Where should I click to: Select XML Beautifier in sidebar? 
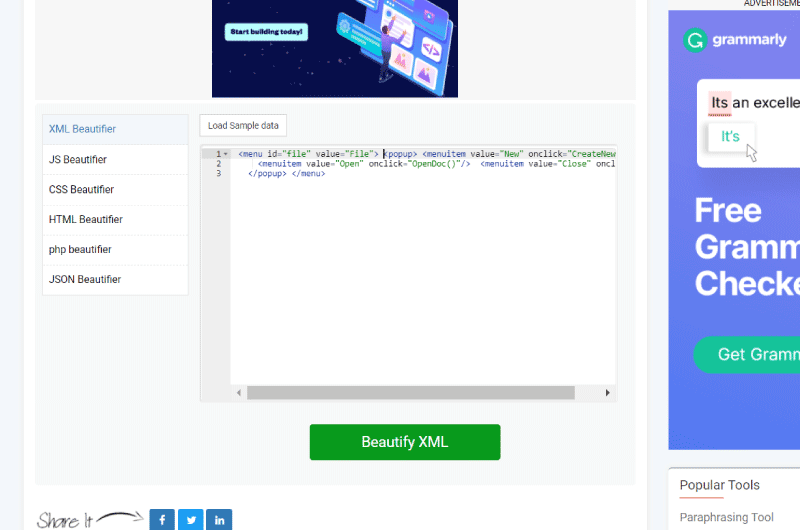(x=115, y=129)
